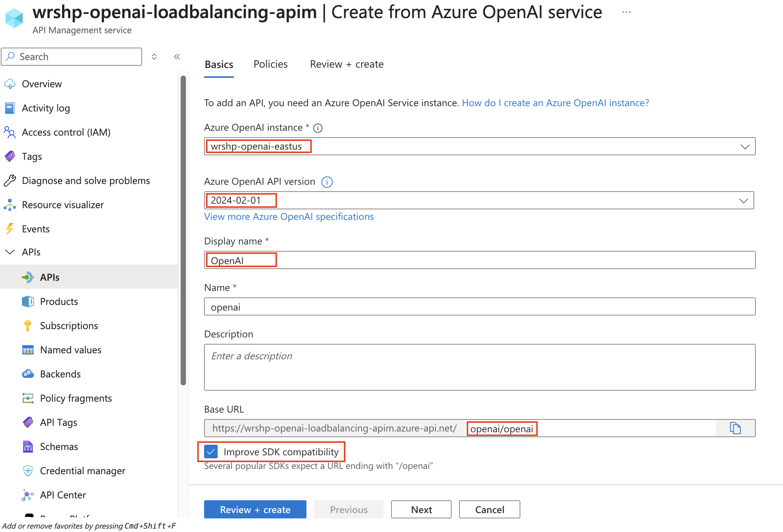The height and width of the screenshot is (532, 783).
Task: Click the Review + create blue button
Action: click(255, 510)
